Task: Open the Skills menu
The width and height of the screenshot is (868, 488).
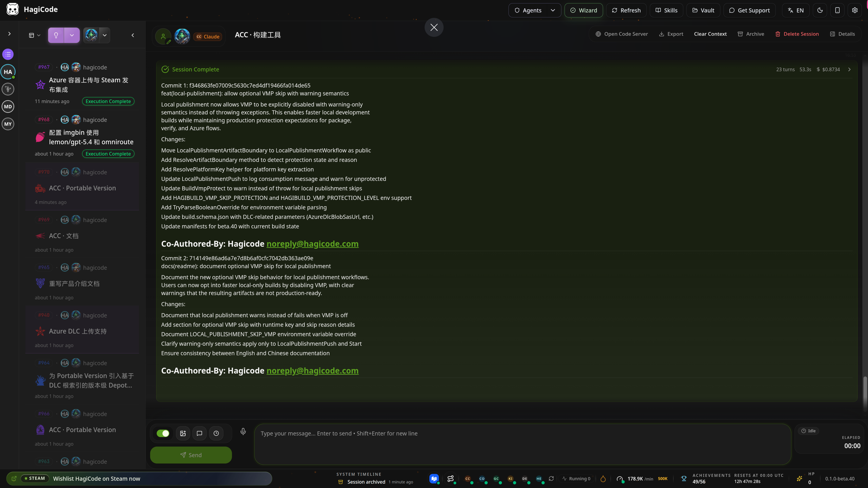Action: 666,10
